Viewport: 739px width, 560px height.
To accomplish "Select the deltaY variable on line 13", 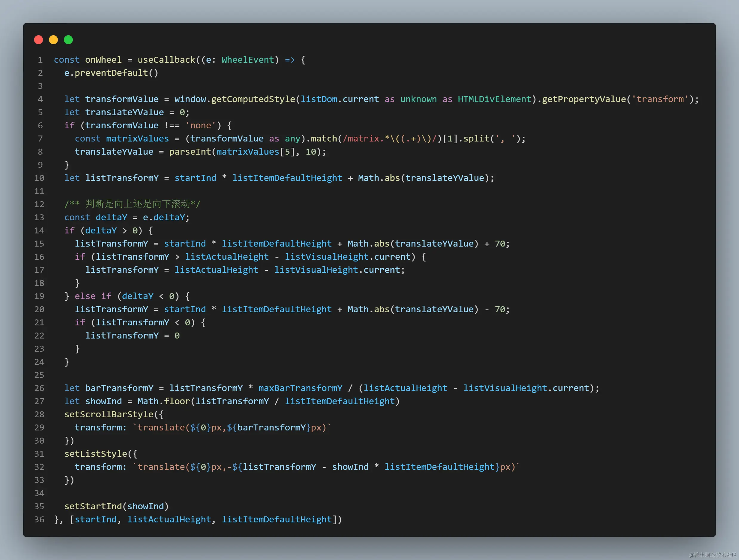I will (111, 217).
